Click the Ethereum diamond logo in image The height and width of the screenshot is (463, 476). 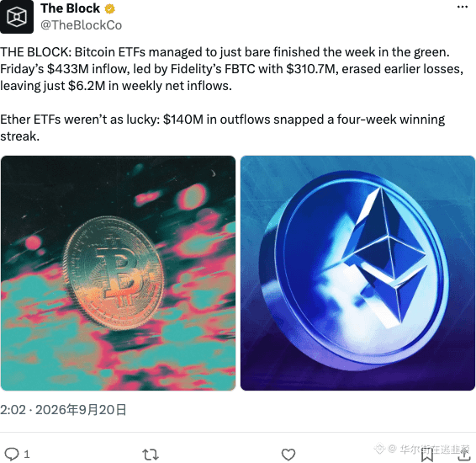(384, 257)
